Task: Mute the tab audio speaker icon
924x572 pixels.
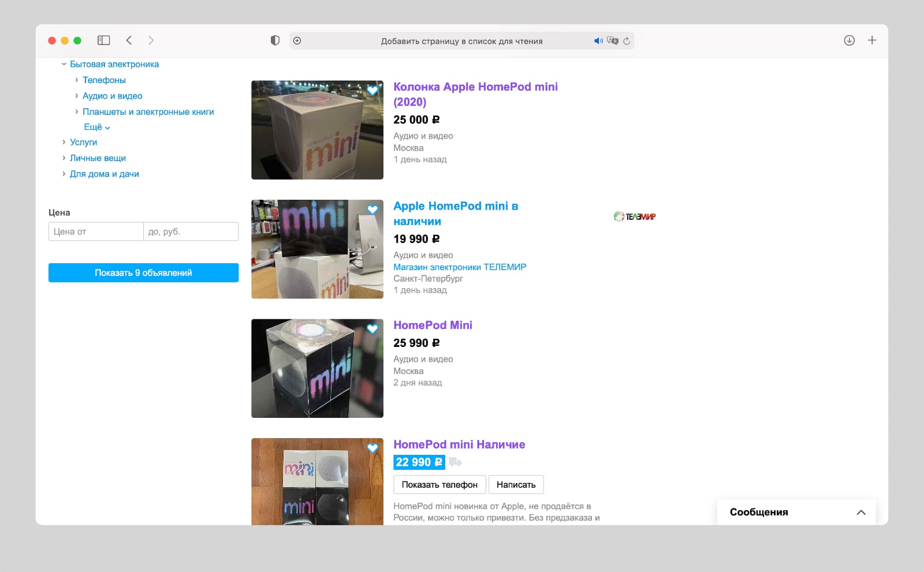Action: (x=598, y=41)
